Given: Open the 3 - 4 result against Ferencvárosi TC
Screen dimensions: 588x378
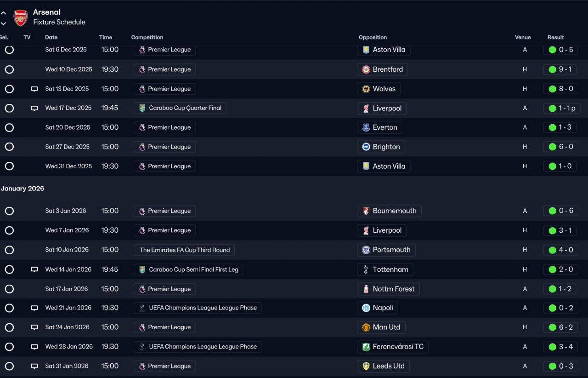Looking at the screenshot, I should click(x=560, y=347).
